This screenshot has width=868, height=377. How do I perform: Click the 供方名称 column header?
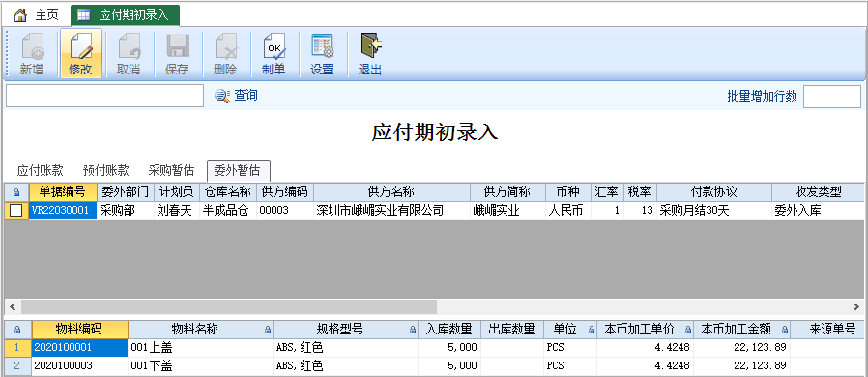click(x=391, y=192)
